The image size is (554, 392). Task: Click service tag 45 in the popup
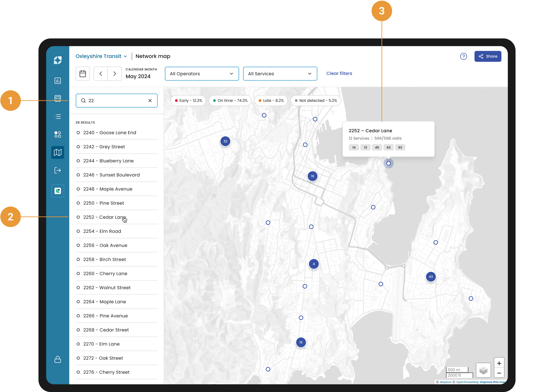[x=377, y=147]
